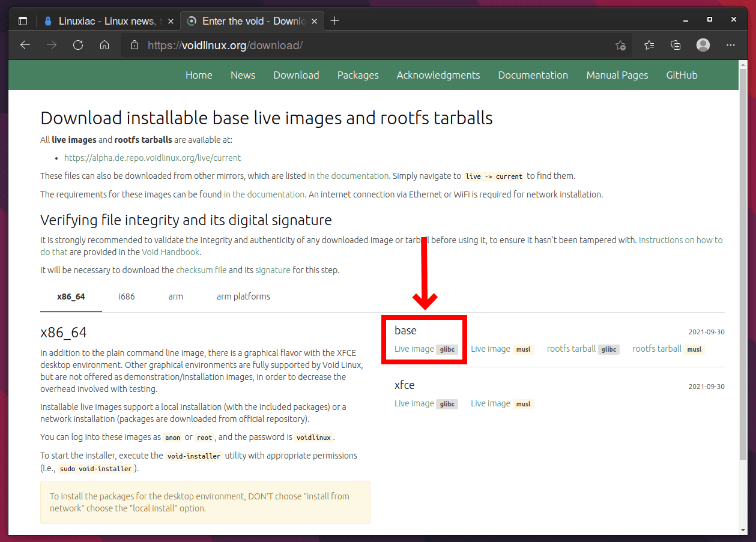Select the i686 architecture tab

(x=127, y=297)
